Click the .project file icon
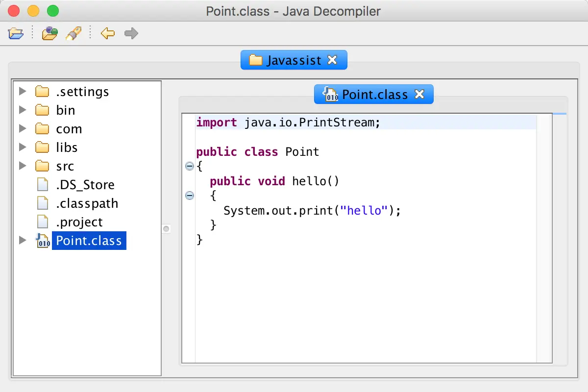The height and width of the screenshot is (392, 588). click(43, 222)
